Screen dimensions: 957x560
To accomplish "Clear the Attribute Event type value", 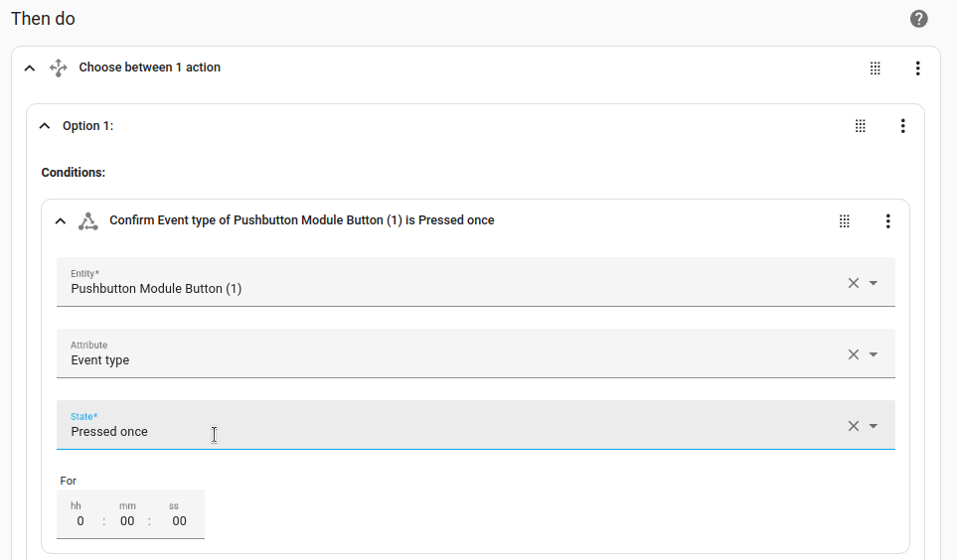I will 853,354.
